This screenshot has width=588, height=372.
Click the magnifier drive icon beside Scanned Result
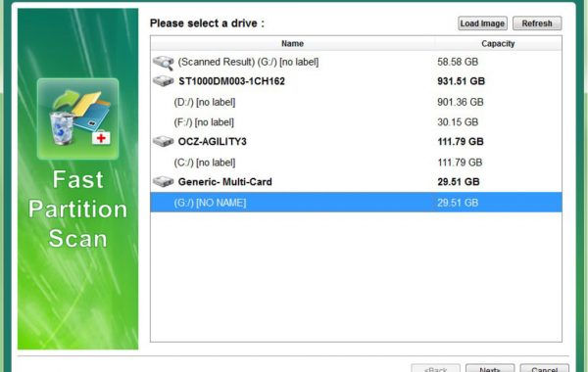pyautogui.click(x=163, y=63)
